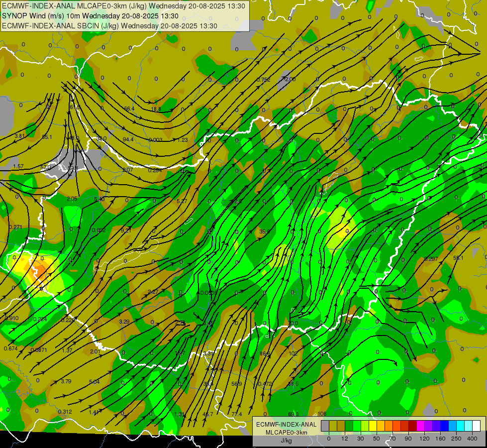Screen dimensions: 487x448
Task: Click the legend tick label 12
Action: coord(345,439)
